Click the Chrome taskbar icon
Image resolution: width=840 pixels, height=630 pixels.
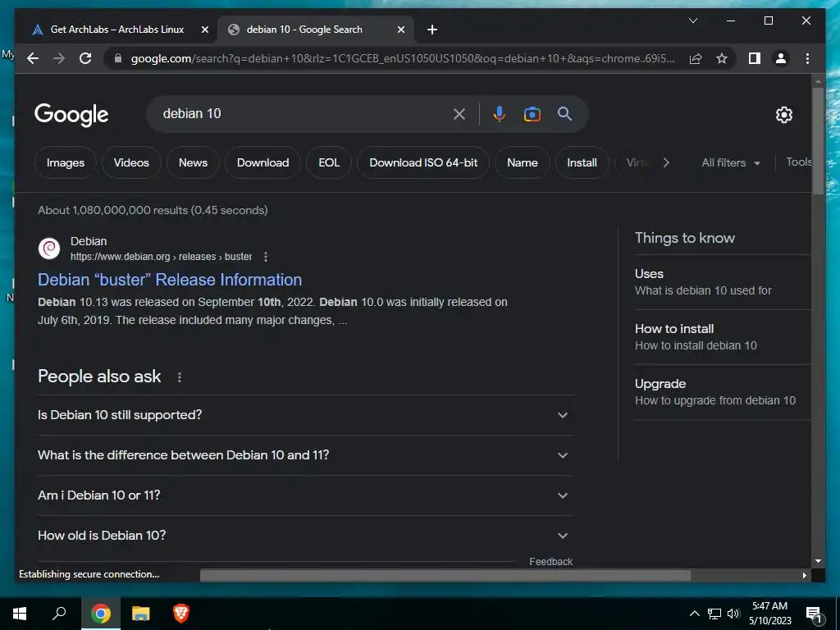point(101,614)
